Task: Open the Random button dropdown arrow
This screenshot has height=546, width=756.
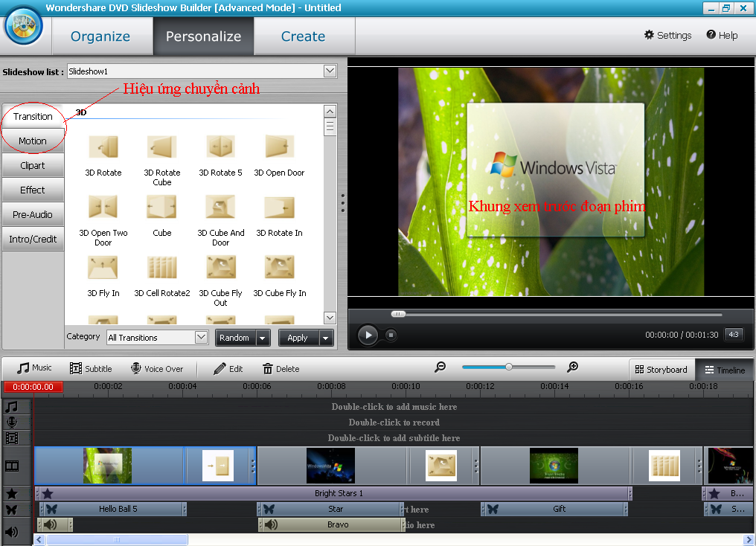Action: coord(263,338)
